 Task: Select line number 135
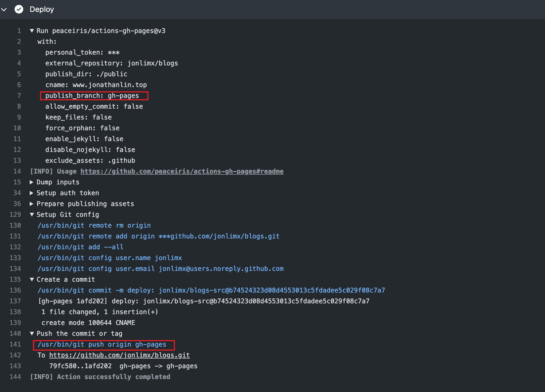[x=15, y=280]
